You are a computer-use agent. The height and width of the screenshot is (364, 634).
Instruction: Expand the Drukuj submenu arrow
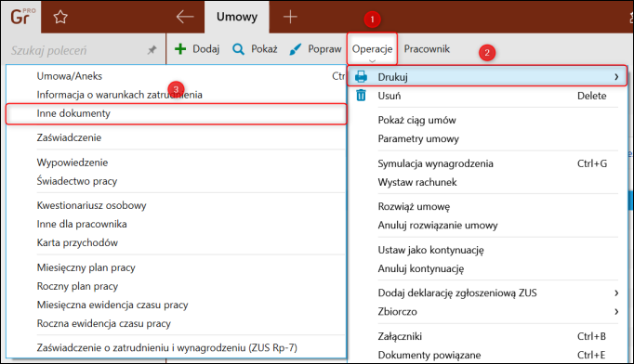616,76
